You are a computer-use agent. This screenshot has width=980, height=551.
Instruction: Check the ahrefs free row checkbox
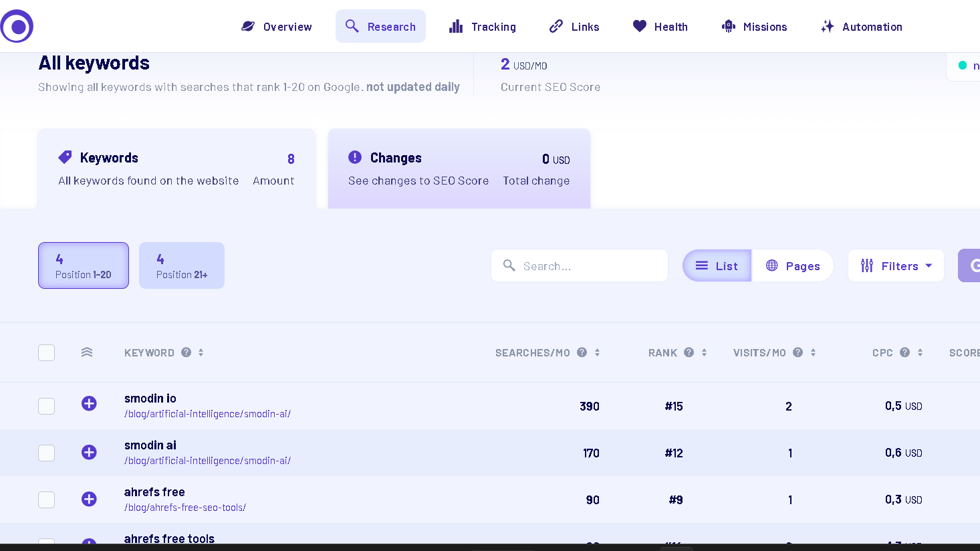click(x=47, y=500)
